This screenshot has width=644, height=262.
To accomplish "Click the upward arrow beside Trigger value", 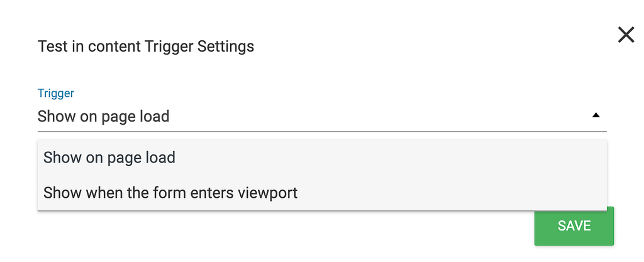I will 596,116.
